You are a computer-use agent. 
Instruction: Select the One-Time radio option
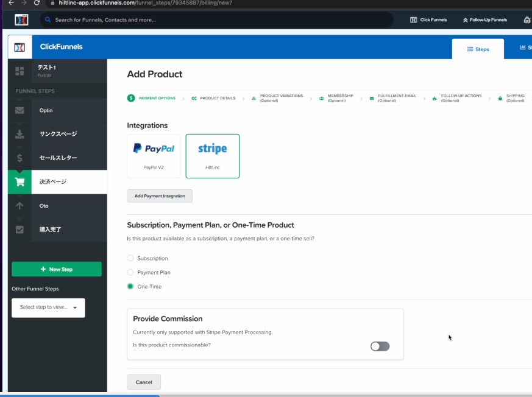click(x=130, y=286)
